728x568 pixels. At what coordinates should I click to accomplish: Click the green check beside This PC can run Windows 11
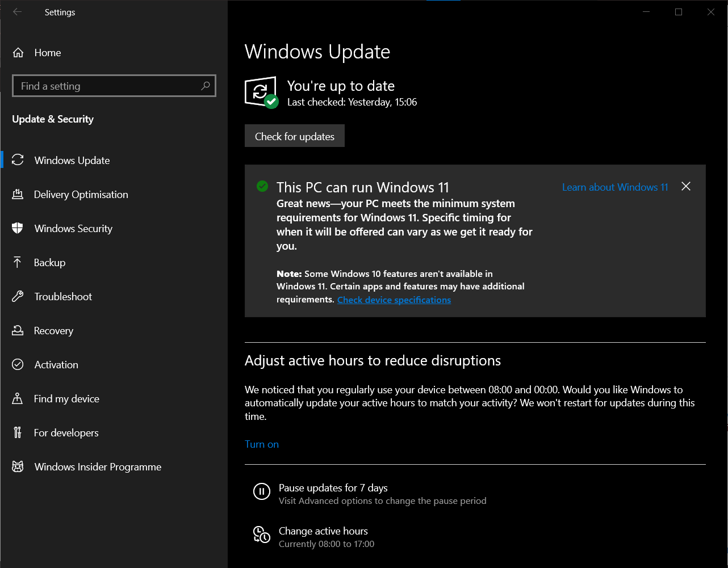point(262,186)
